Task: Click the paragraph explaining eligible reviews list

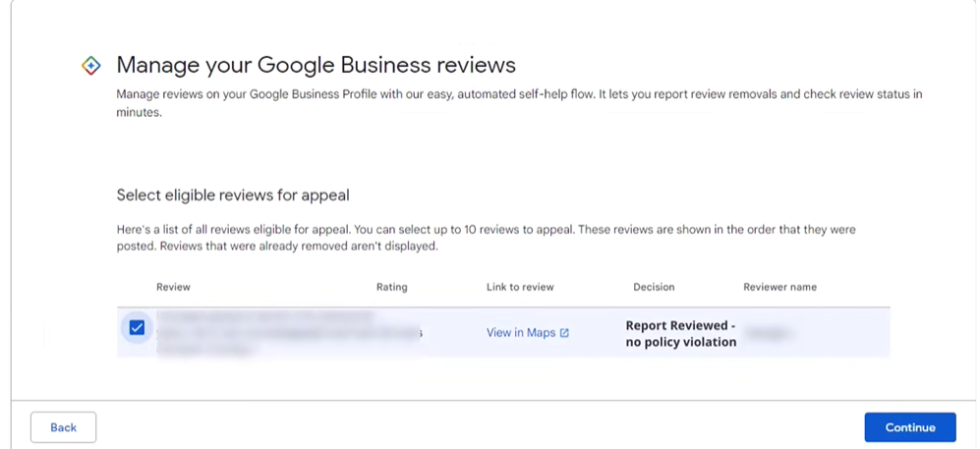Action: coord(486,238)
